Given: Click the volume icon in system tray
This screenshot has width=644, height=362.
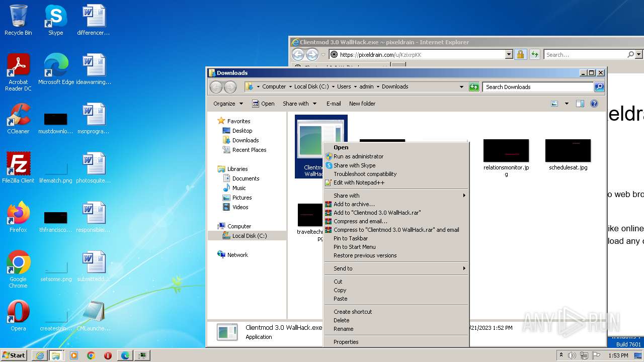Looking at the screenshot, I should [x=572, y=355].
